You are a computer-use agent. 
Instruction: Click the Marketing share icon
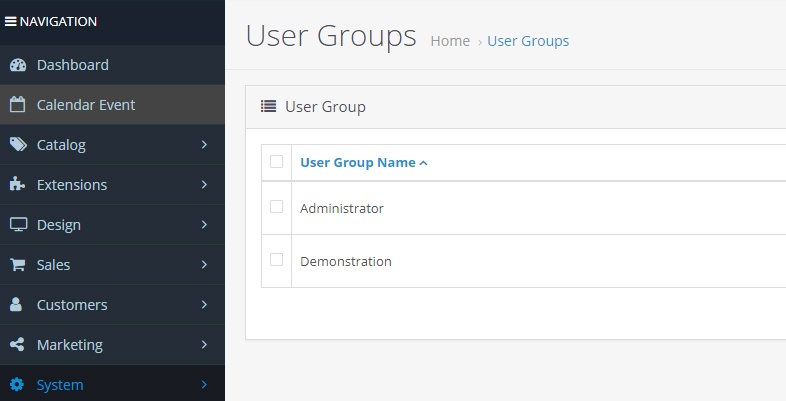click(x=17, y=345)
